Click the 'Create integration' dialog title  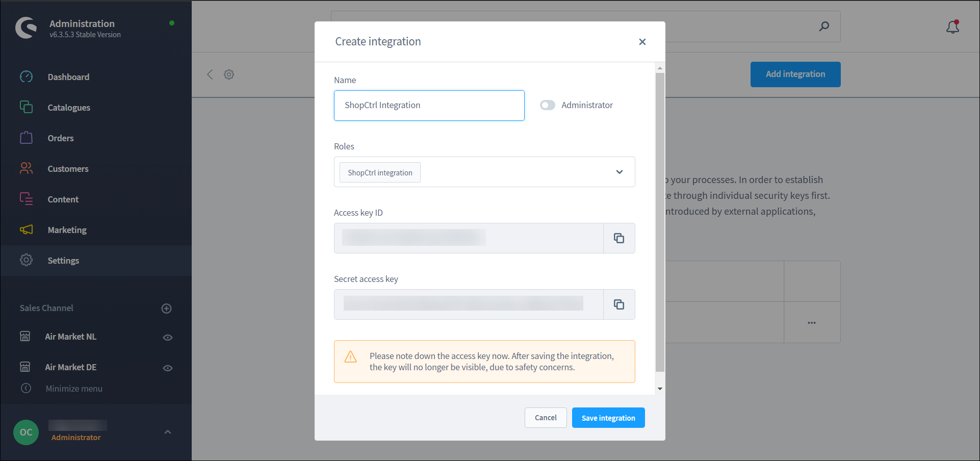point(378,42)
